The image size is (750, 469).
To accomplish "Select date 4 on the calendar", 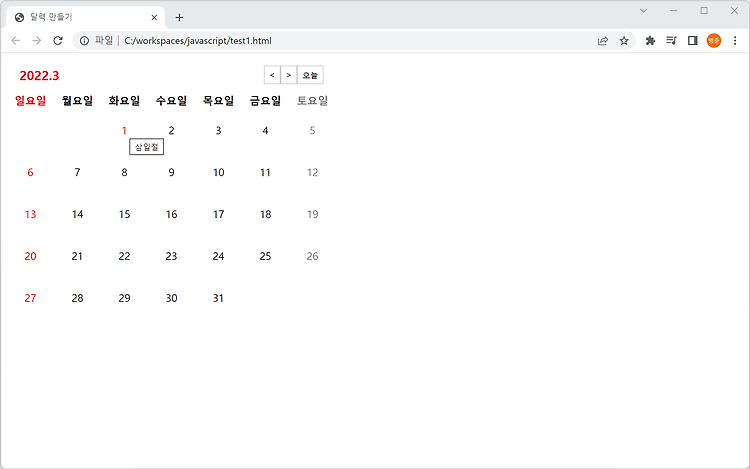I will pos(265,131).
